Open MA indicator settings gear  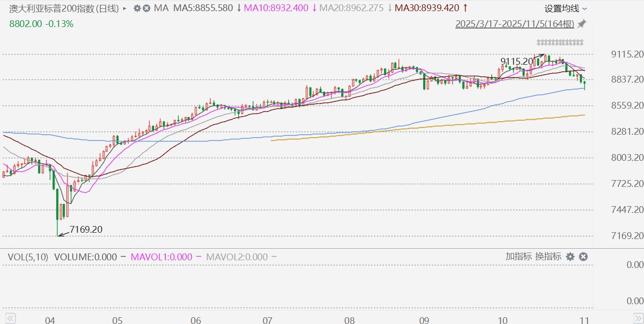pyautogui.click(x=137, y=8)
